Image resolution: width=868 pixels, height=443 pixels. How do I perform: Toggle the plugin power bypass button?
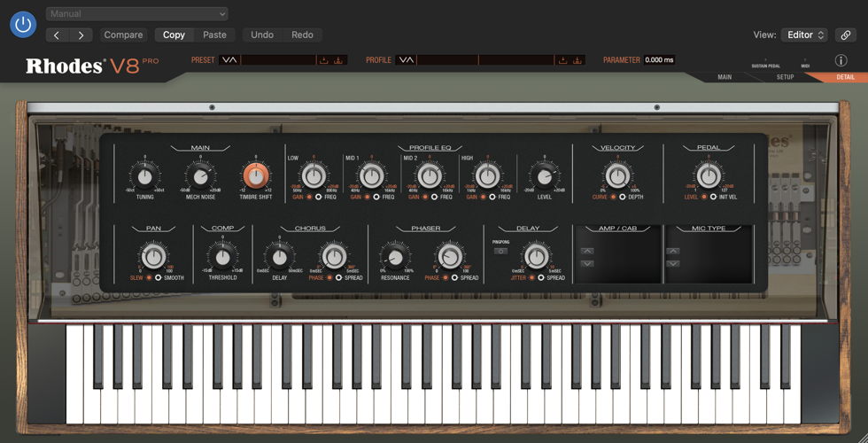tap(23, 25)
